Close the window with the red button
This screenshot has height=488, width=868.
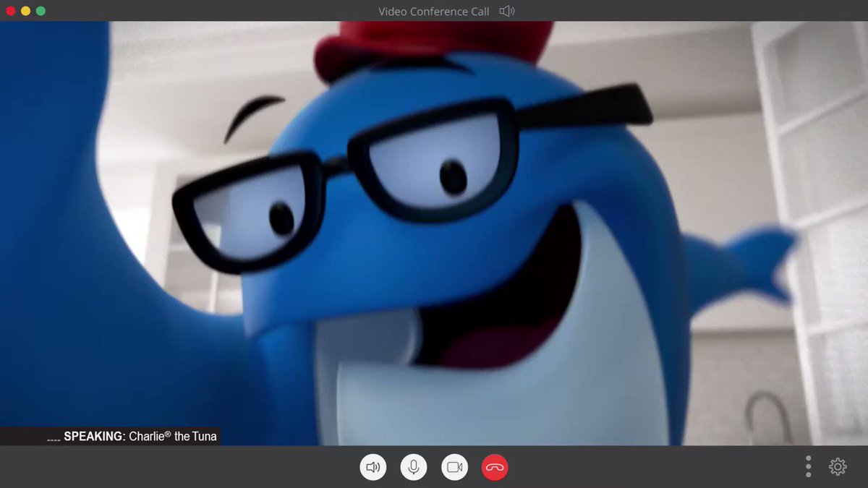10,11
